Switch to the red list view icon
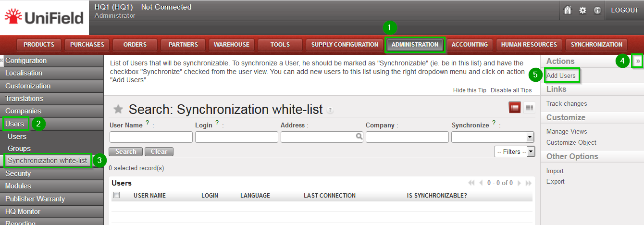 click(x=515, y=108)
